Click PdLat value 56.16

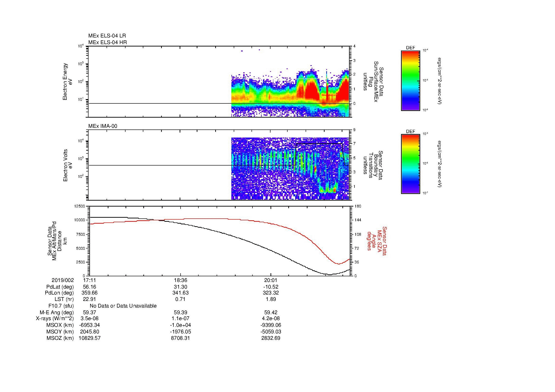(x=89, y=287)
